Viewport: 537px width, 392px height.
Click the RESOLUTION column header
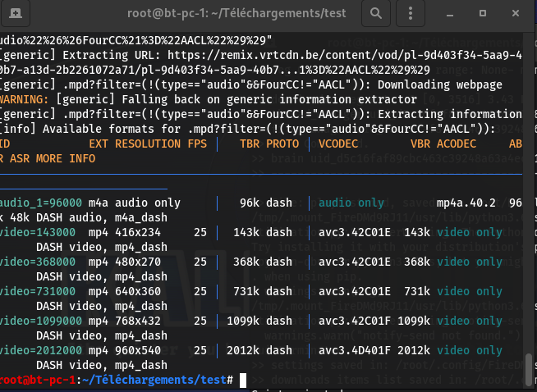tap(148, 144)
